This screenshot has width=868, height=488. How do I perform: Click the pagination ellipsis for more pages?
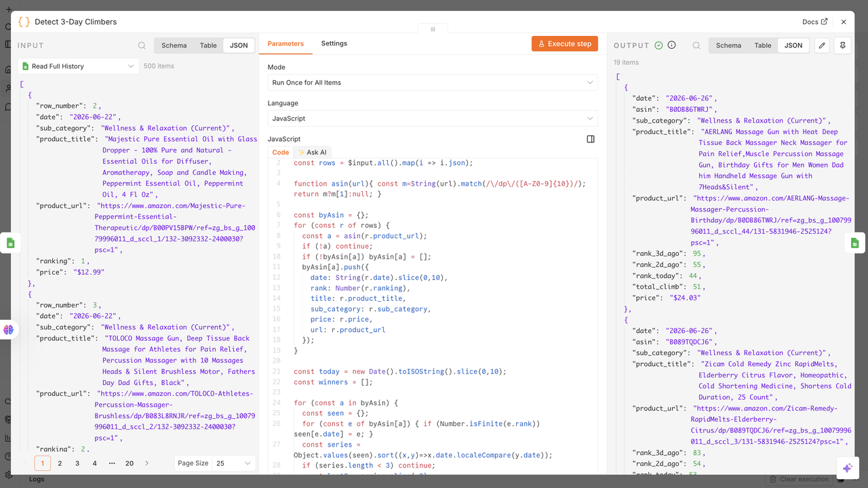pos(112,464)
